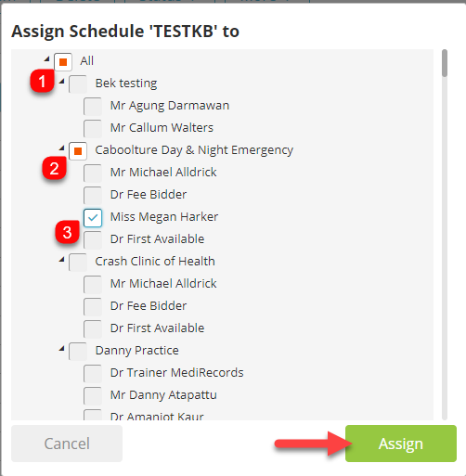This screenshot has width=466, height=476.
Task: Click the vertical scrollbar thumb
Action: coord(445,63)
